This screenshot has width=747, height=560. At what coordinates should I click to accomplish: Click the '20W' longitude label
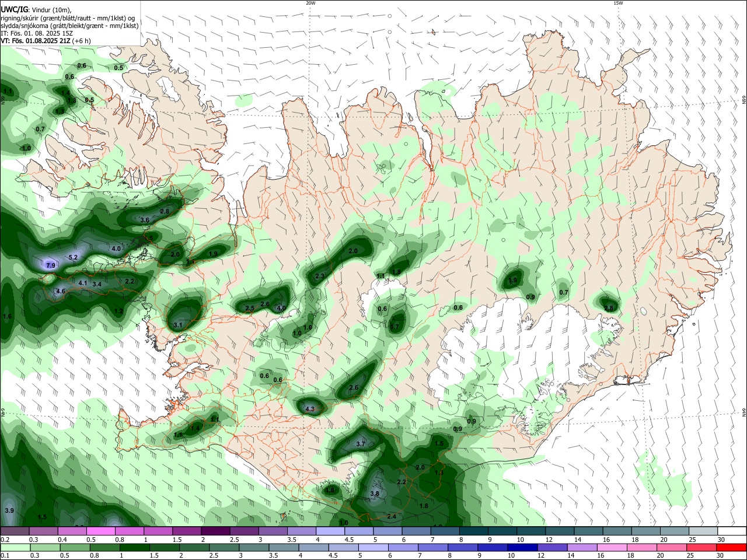(x=310, y=3)
